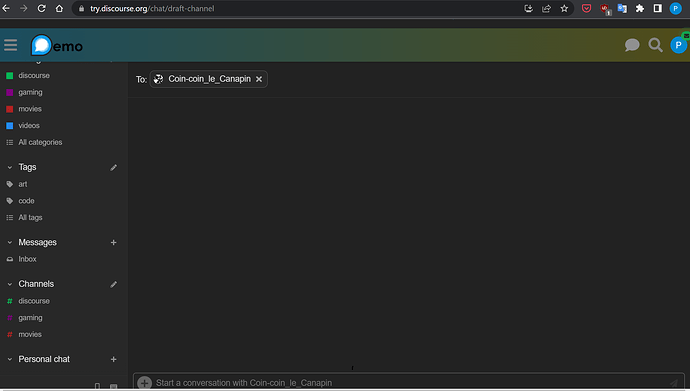
Task: Click the Messages section header
Action: coord(37,242)
